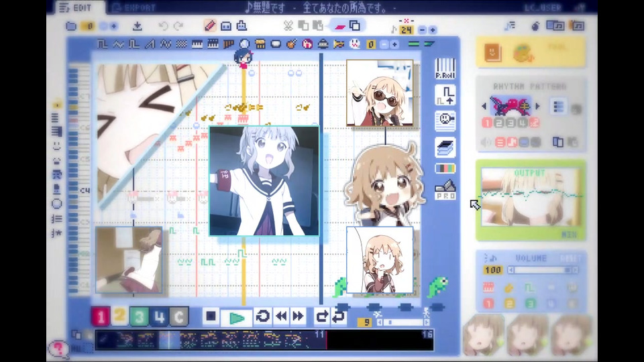Toggle track 3 green button
Image resolution: width=644 pixels, height=362 pixels.
tap(140, 316)
